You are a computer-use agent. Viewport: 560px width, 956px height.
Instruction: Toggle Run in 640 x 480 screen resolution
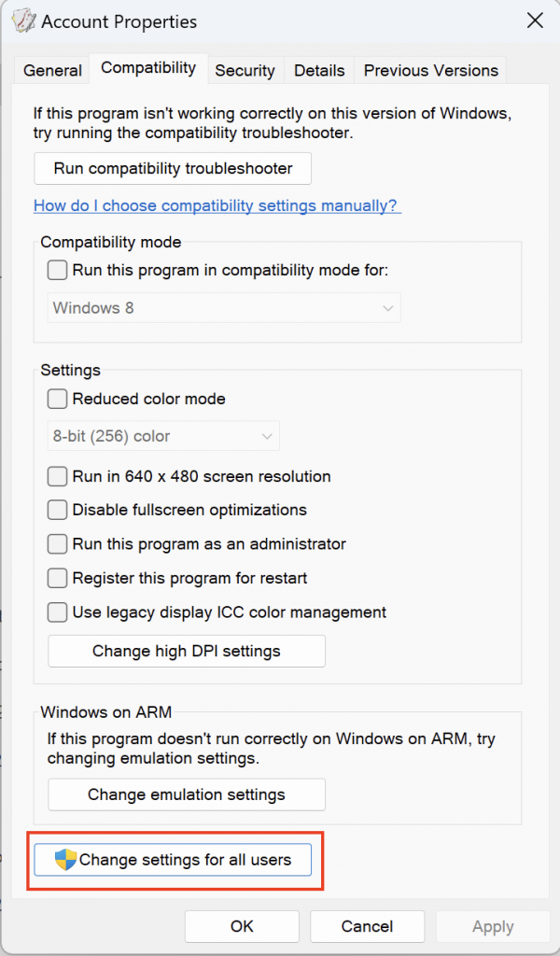point(57,476)
